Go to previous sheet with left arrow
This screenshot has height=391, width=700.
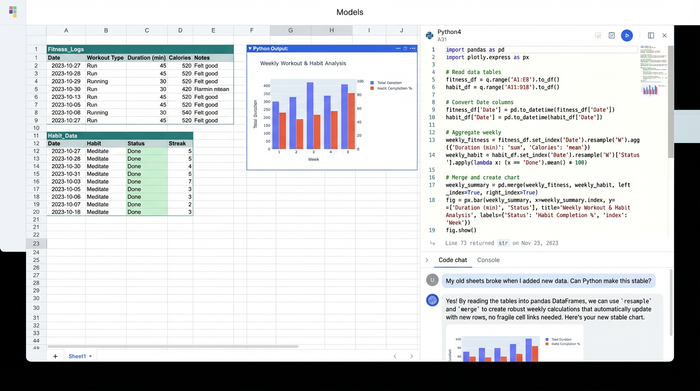[x=395, y=356]
